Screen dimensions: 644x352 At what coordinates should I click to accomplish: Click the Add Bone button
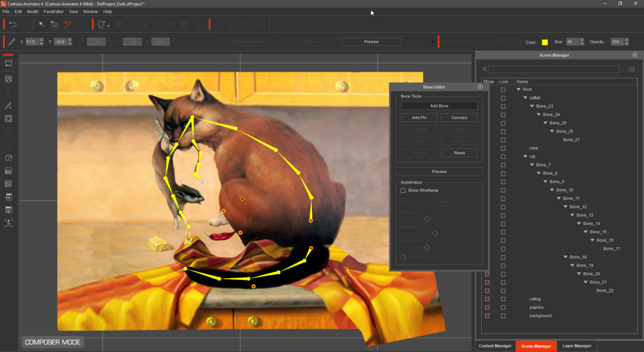(x=439, y=106)
